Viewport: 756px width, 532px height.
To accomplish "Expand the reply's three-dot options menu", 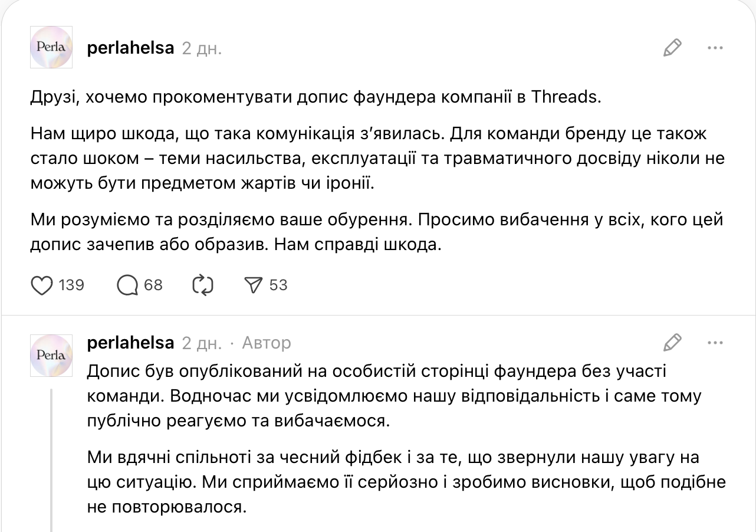I will [715, 343].
